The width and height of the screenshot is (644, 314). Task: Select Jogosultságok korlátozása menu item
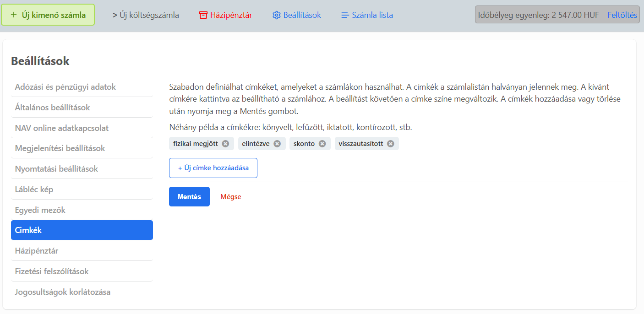pos(62,292)
